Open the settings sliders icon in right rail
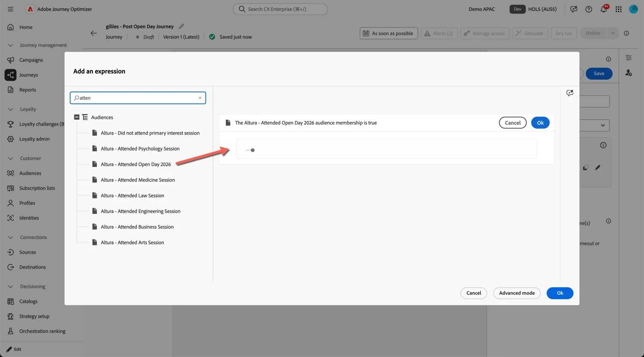The image size is (644, 357). pyautogui.click(x=628, y=58)
